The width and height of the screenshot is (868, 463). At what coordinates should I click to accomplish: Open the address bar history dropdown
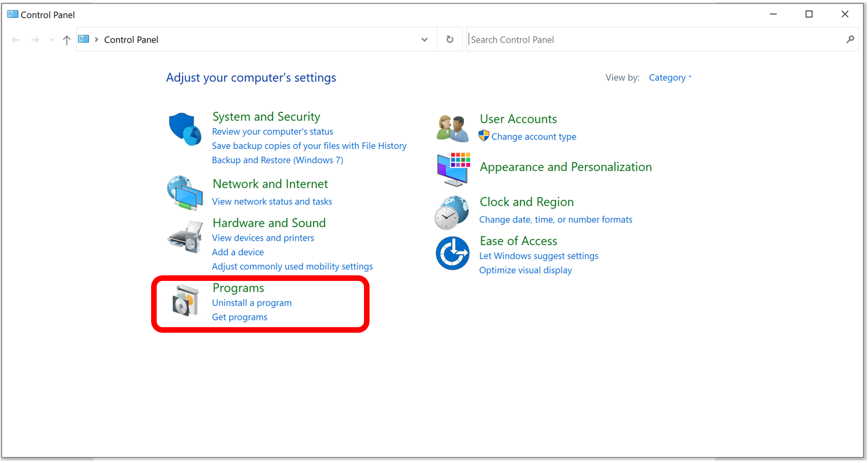[424, 39]
